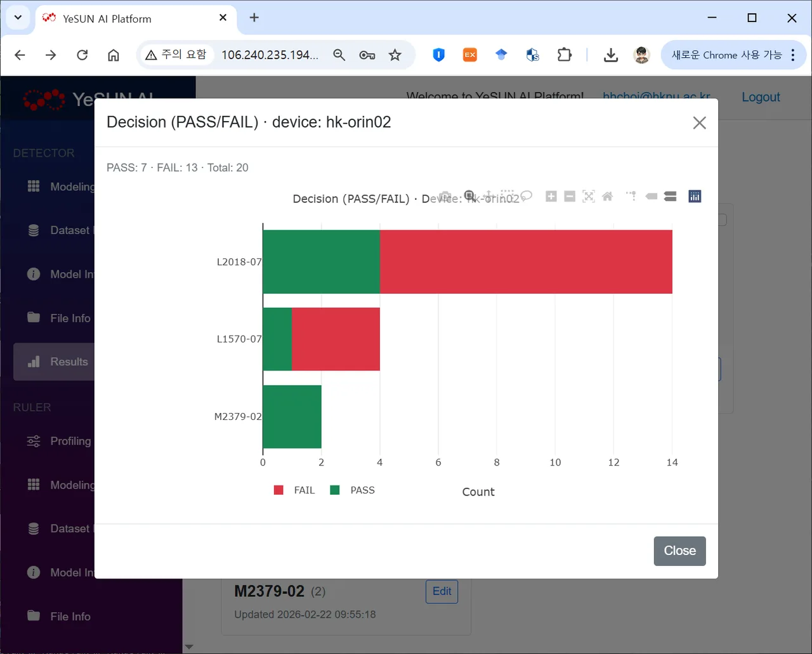Click the green PASS bar for L2018-07
Viewport: 812px width, 654px height.
[x=321, y=262]
